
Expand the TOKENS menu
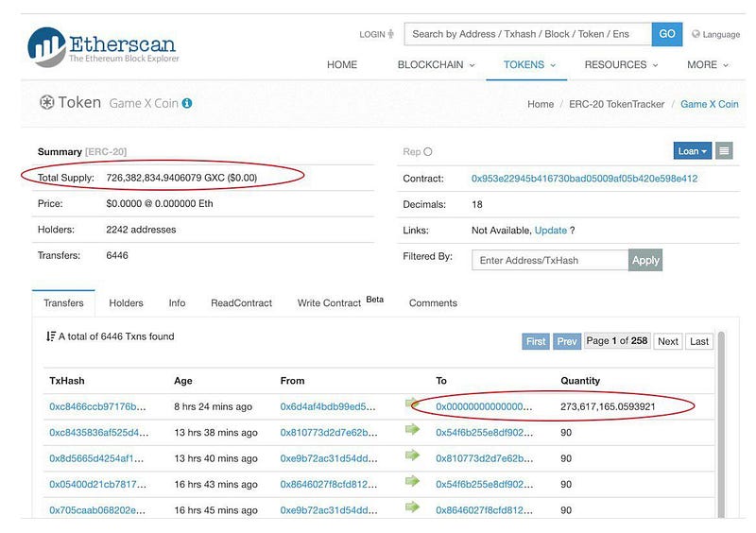tap(529, 64)
